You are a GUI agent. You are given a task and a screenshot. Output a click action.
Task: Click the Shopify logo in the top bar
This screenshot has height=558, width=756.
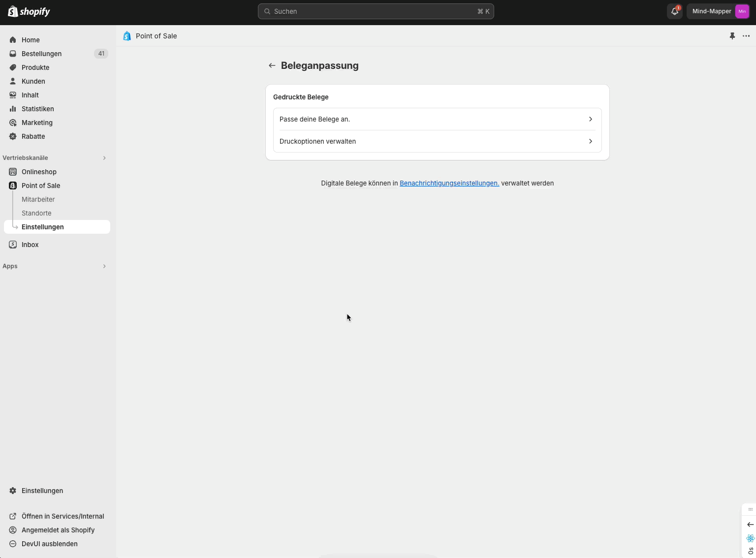29,11
